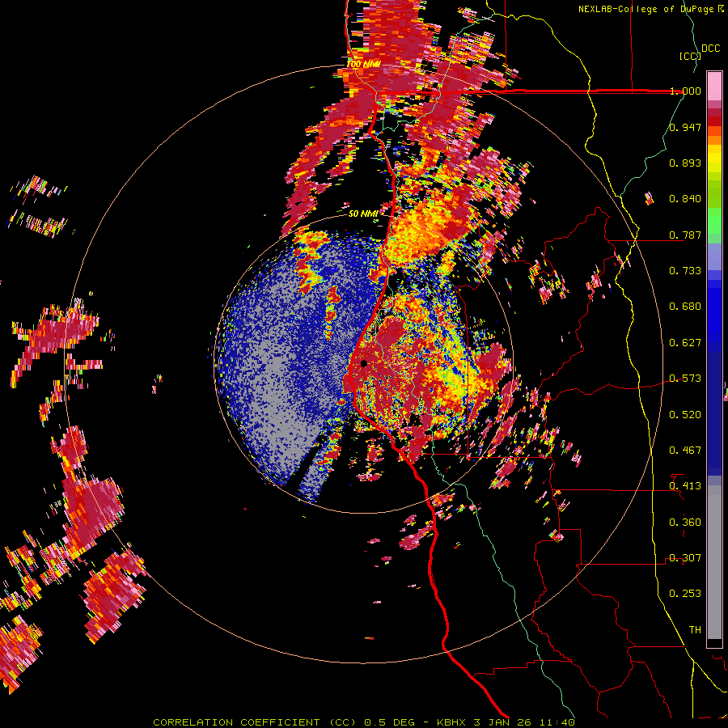Click the 11:40 timestamp
This screenshot has width=728, height=728.
[557, 722]
